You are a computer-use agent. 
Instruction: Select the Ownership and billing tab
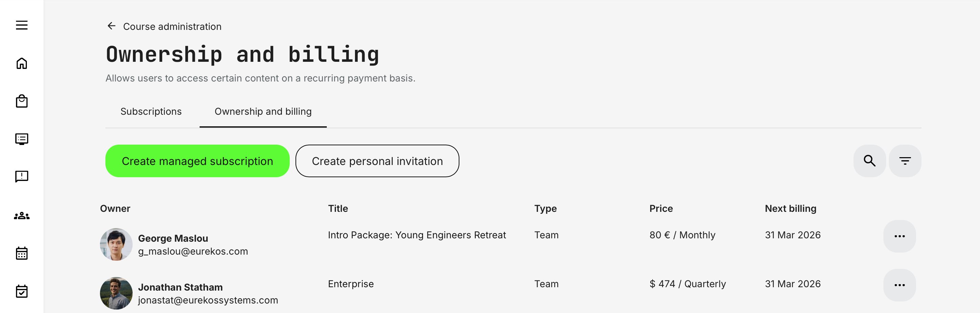263,111
